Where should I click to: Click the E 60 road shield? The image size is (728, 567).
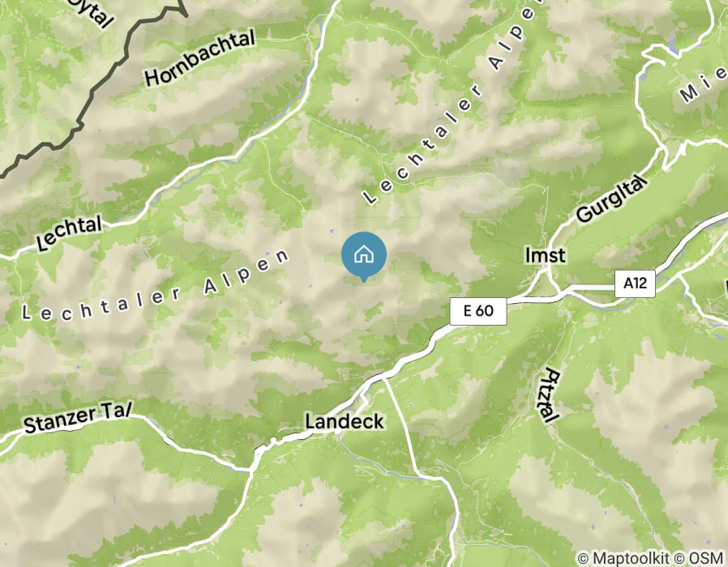[478, 311]
